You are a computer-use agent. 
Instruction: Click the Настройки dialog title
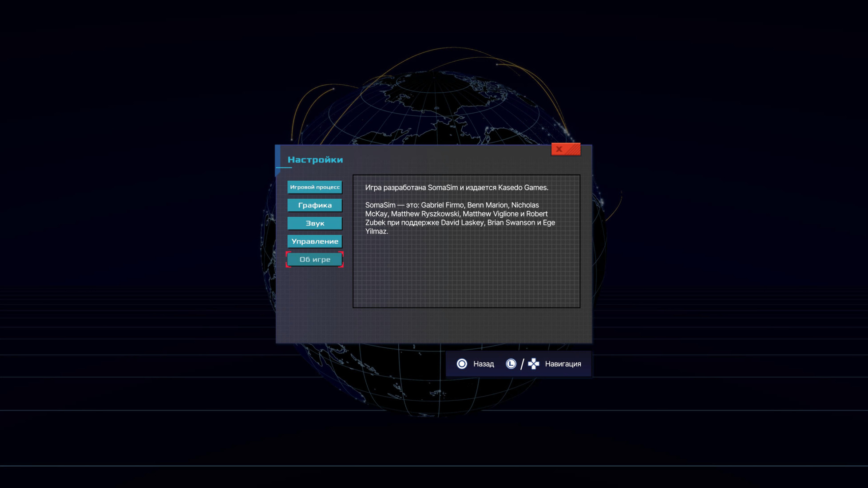tap(315, 160)
